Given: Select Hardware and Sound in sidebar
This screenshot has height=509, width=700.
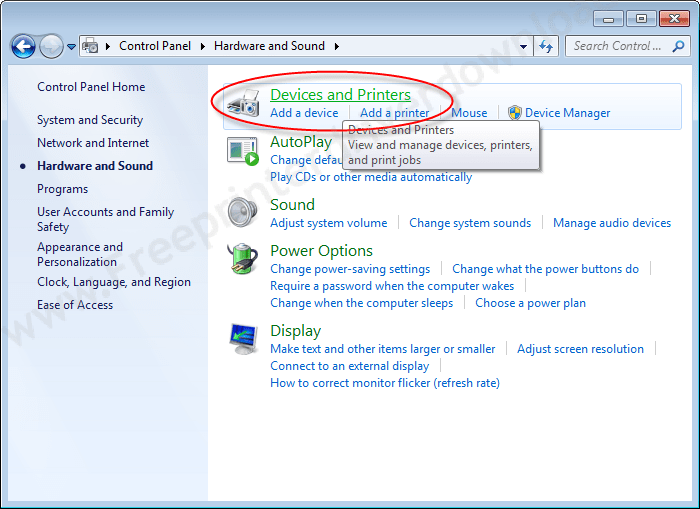Looking at the screenshot, I should point(95,166).
